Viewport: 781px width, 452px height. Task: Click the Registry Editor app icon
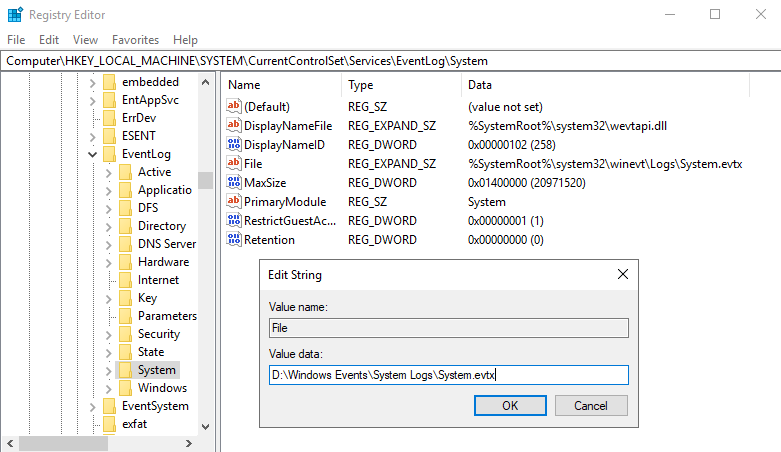(x=15, y=14)
